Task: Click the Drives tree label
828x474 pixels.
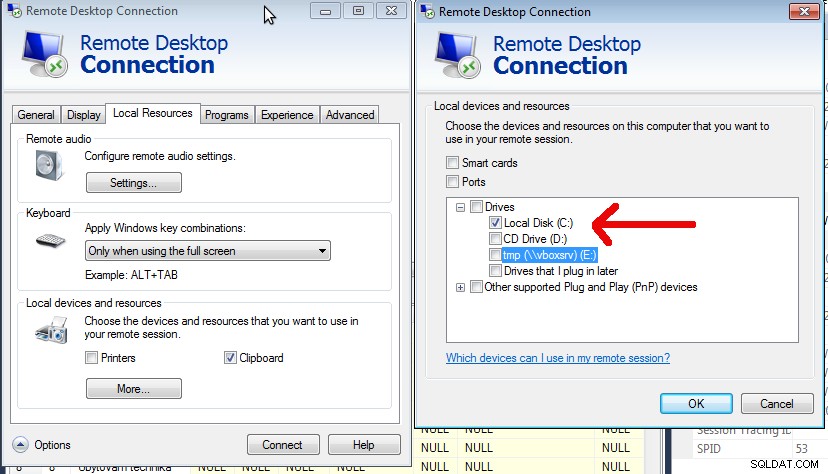Action: (x=500, y=207)
